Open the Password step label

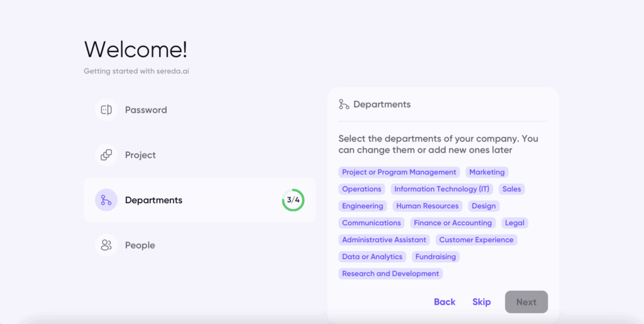point(146,110)
